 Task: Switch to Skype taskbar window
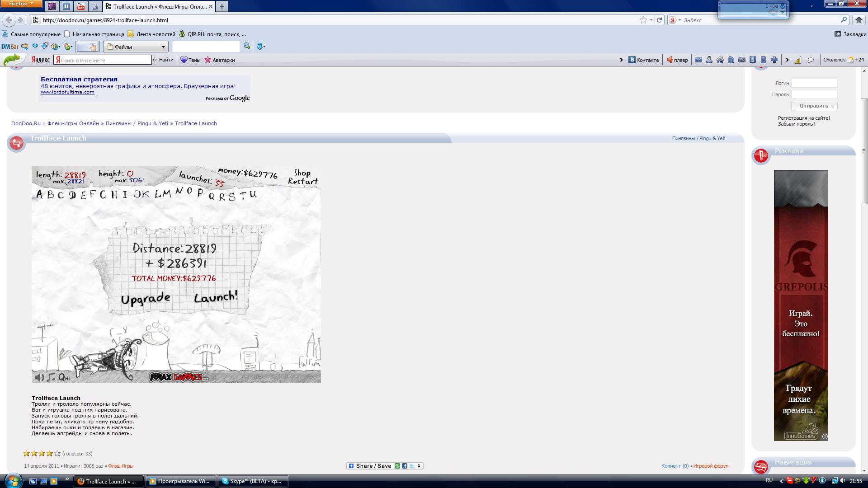click(254, 481)
